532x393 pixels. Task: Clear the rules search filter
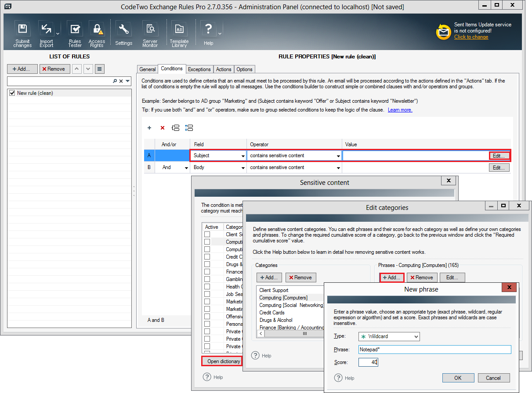coord(121,81)
